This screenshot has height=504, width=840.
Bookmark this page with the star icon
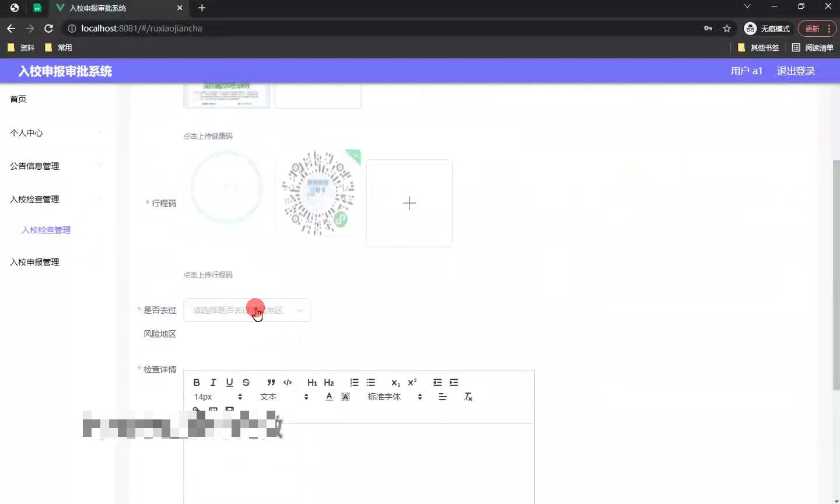[727, 29]
